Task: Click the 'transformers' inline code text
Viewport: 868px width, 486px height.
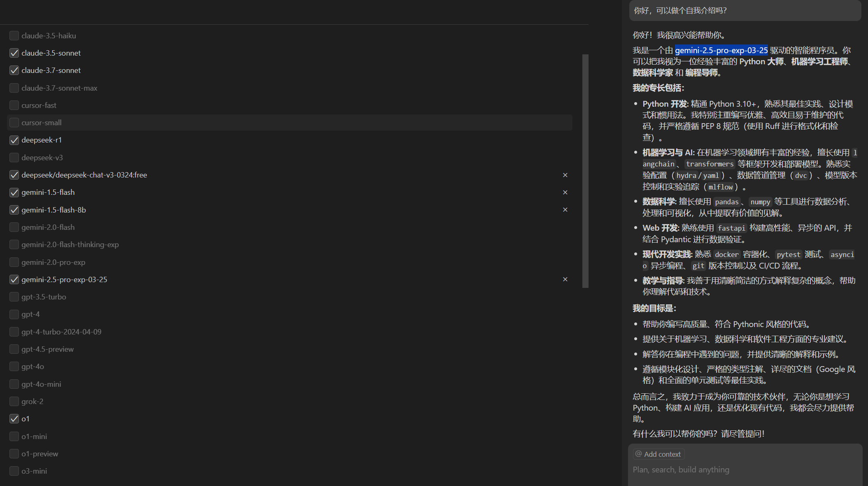Action: 710,164
